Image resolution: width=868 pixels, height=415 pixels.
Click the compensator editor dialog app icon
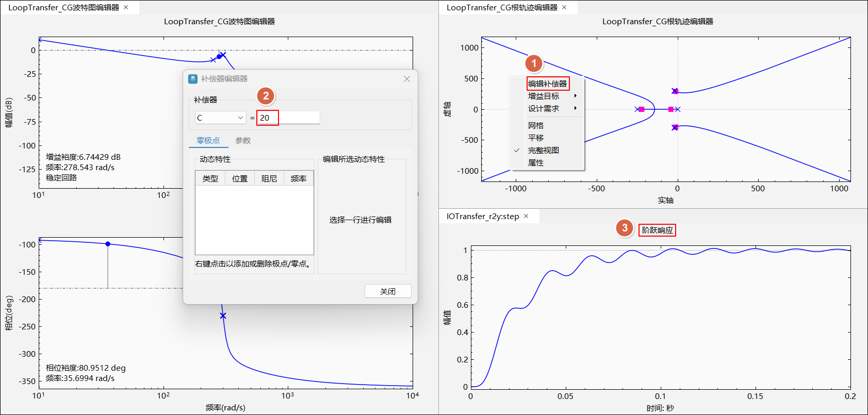[193, 79]
